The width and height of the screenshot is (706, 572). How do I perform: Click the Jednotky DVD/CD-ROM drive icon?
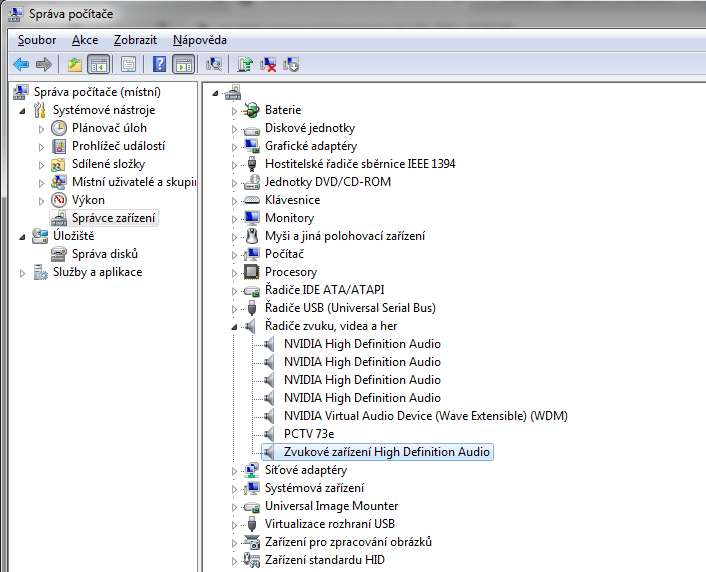tap(251, 182)
